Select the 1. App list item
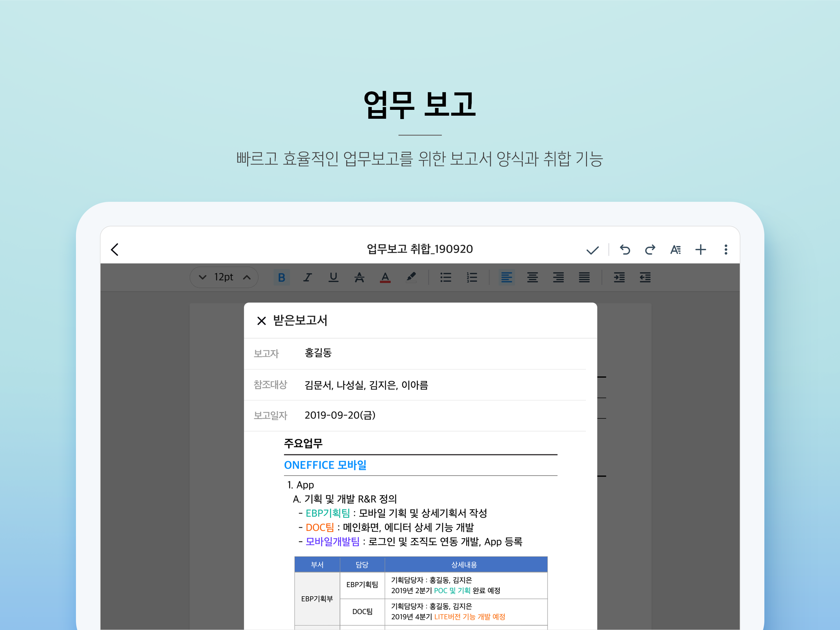 300,485
